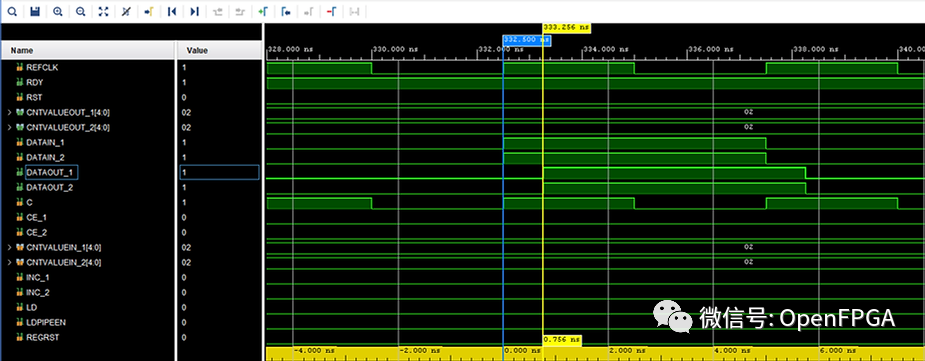Screen dimensions: 925x361
Task: Click the 0.756 ns delta label
Action: pos(562,340)
